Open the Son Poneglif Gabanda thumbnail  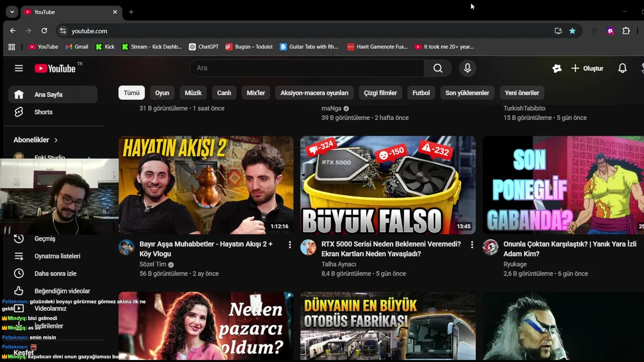click(x=563, y=185)
